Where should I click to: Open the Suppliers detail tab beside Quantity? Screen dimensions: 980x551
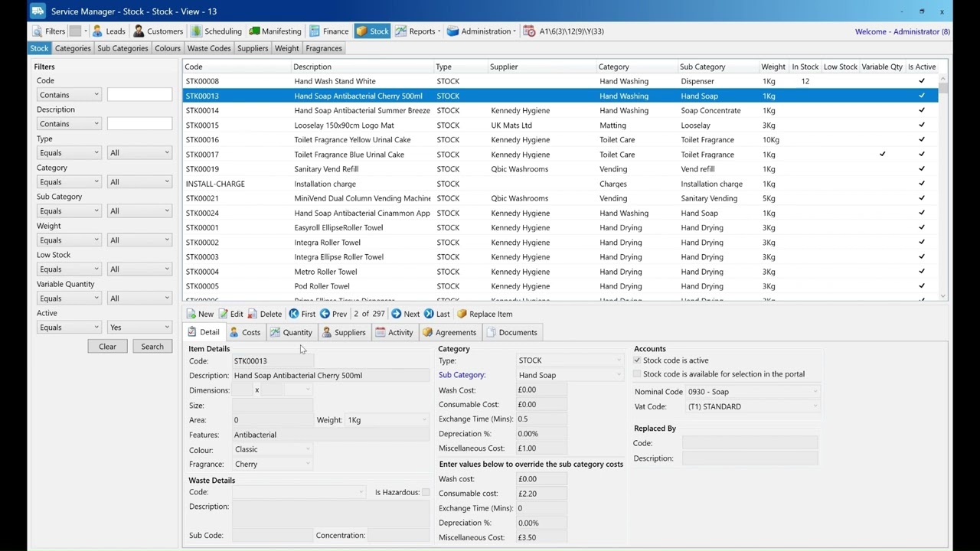click(344, 332)
